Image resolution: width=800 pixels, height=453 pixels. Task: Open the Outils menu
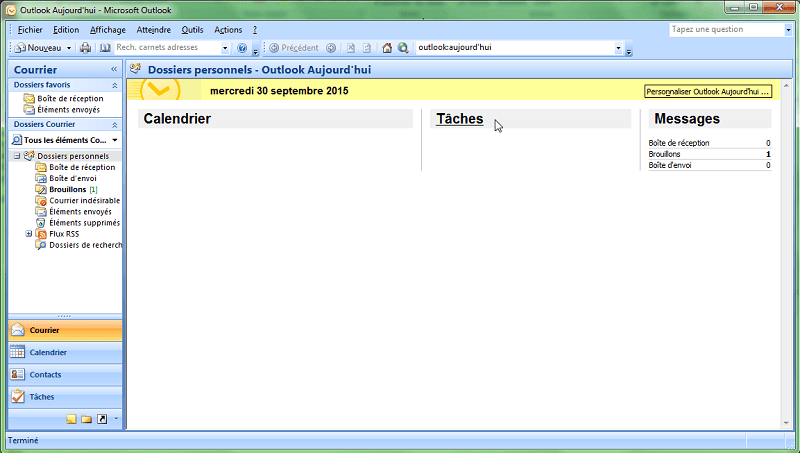pyautogui.click(x=192, y=30)
